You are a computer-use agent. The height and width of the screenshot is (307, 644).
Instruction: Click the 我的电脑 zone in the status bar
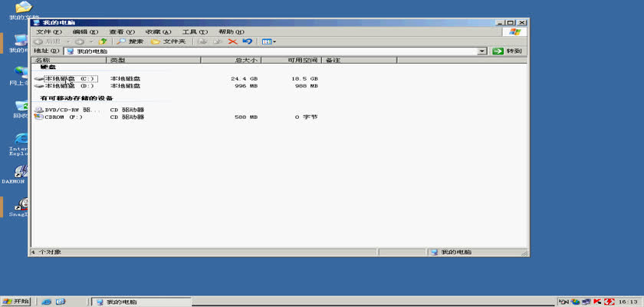pyautogui.click(x=451, y=252)
